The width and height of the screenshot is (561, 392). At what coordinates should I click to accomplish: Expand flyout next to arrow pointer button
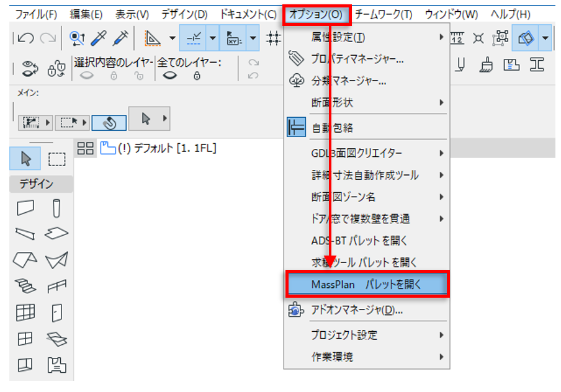164,118
